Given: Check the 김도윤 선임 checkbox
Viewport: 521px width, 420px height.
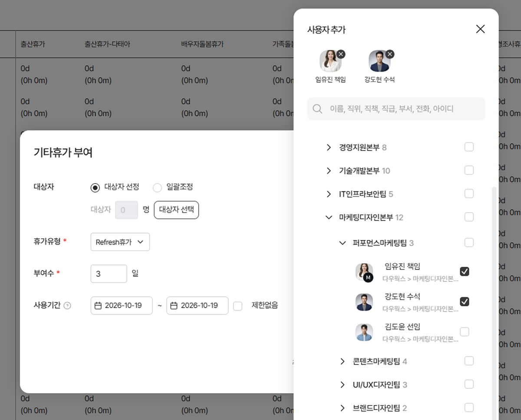Looking at the screenshot, I should [x=465, y=332].
